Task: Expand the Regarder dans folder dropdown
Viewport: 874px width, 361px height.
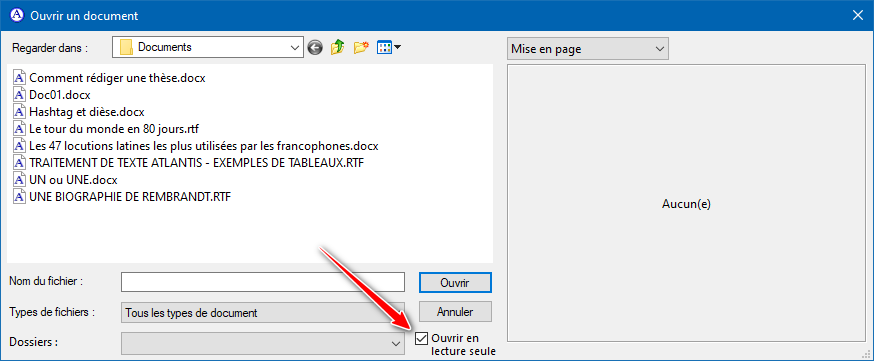Action: point(295,48)
